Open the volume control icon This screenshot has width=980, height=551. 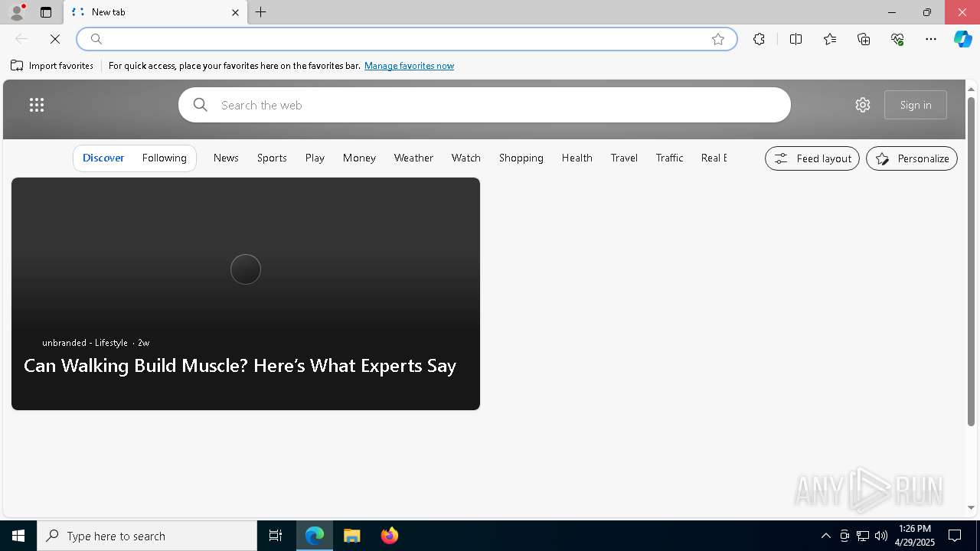pos(881,536)
